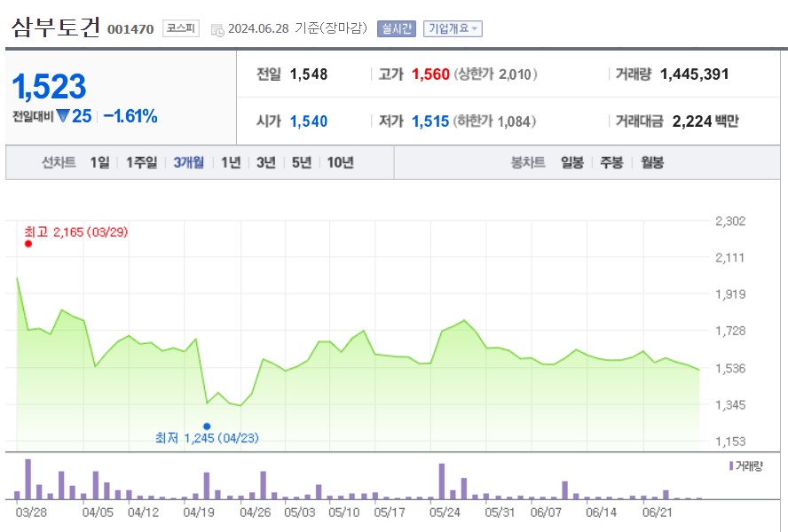Click the 시가 value 1,540
The image size is (788, 532).
tap(309, 121)
